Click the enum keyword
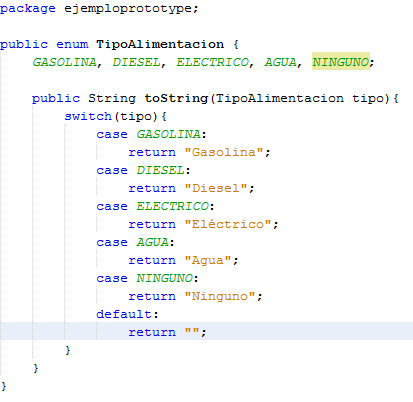The image size is (413, 402). point(72,44)
